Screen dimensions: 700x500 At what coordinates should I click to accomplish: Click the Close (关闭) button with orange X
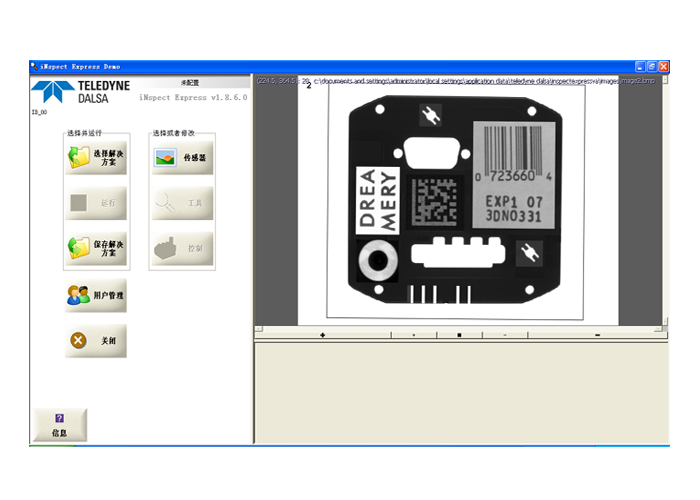click(x=96, y=341)
